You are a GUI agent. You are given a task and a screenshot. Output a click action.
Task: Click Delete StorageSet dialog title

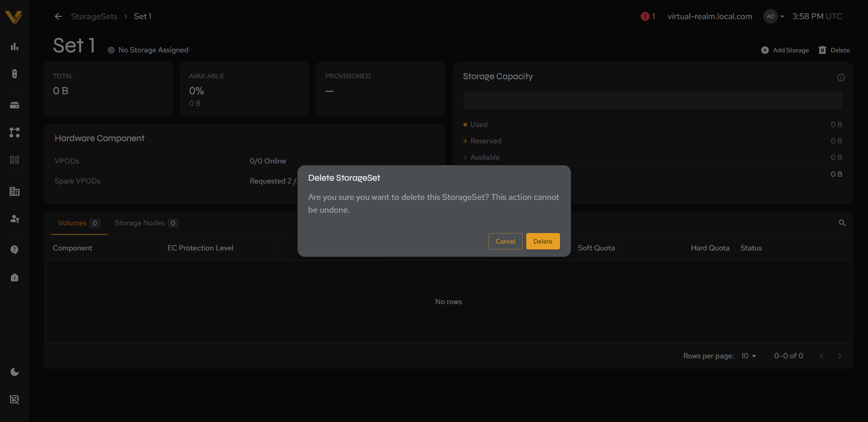point(344,178)
